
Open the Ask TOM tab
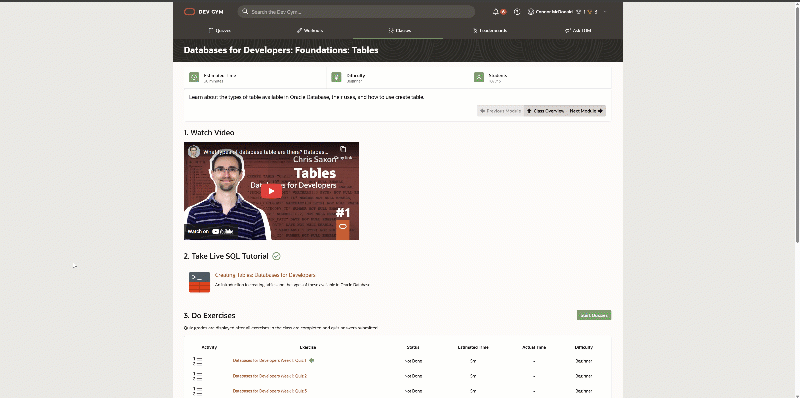tap(578, 31)
